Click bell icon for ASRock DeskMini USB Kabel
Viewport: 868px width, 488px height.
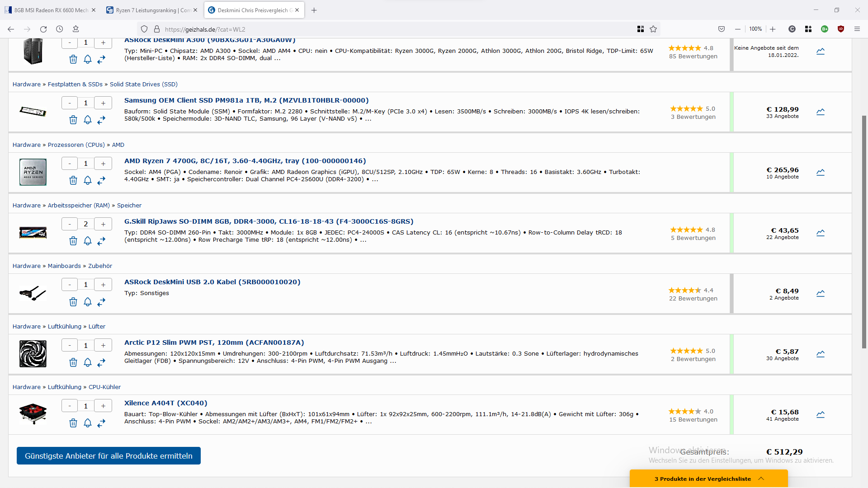tap(88, 301)
